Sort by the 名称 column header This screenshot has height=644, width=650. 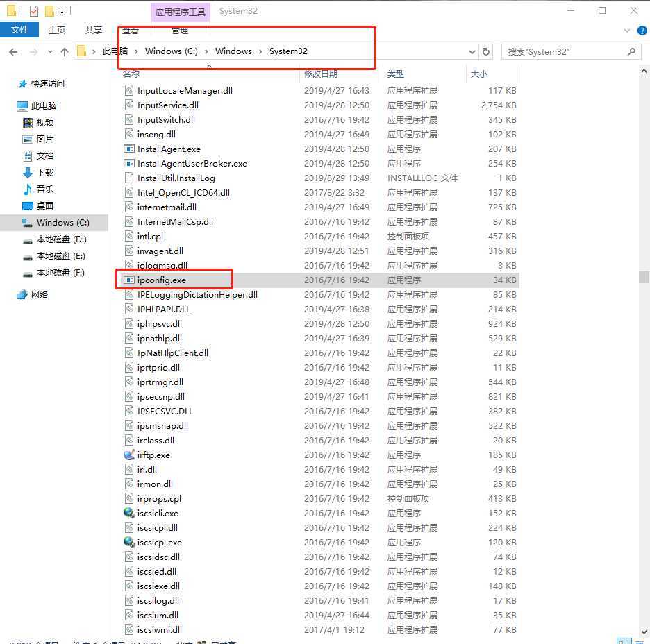pos(131,74)
